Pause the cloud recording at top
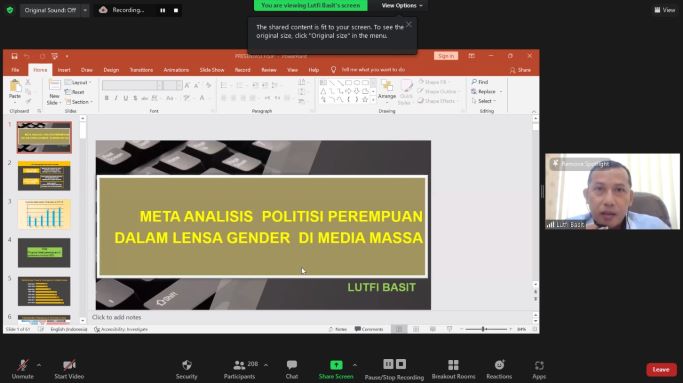The width and height of the screenshot is (683, 383). coord(162,10)
